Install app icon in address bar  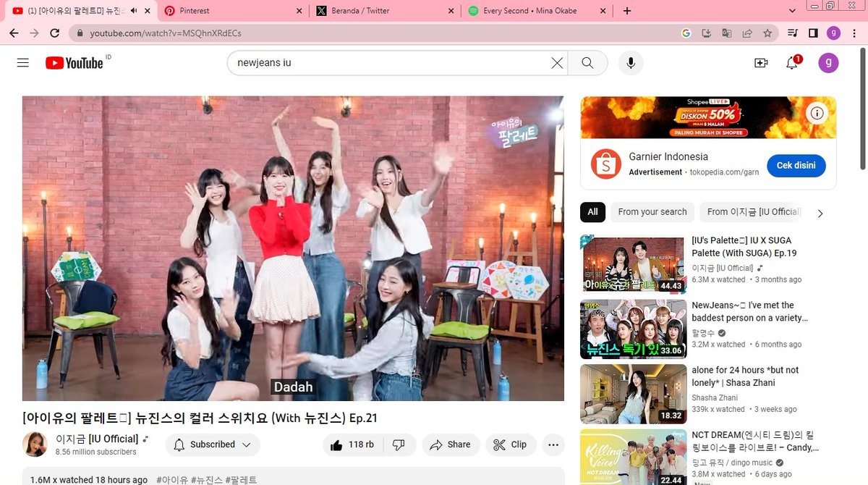coord(707,33)
